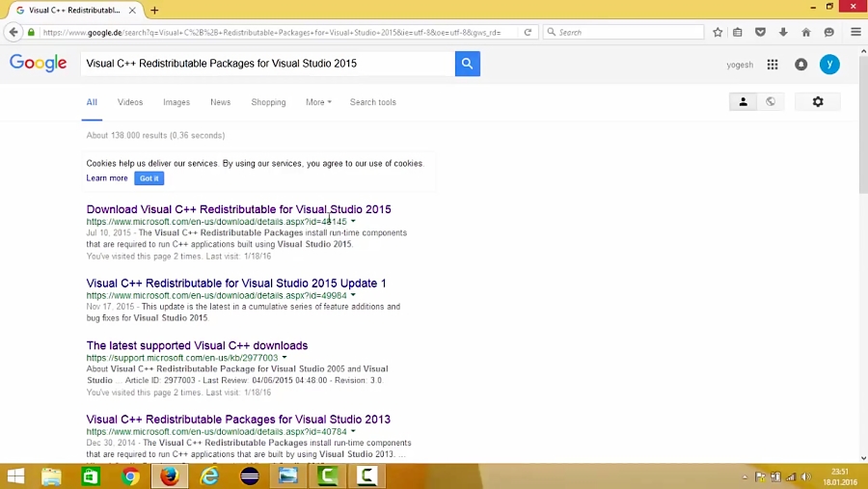Open Firefox downloads arrow
Image resolution: width=868 pixels, height=489 pixels.
(783, 32)
